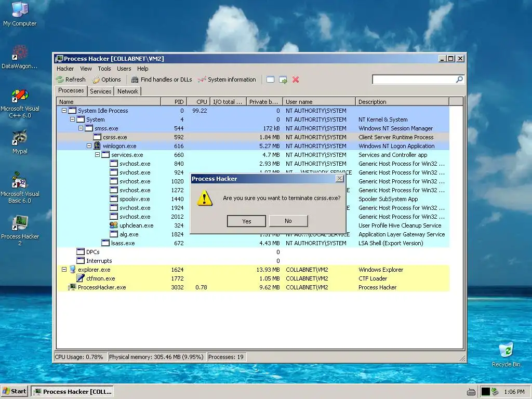Collapse the smss.exe tree node
Viewport: 532px width, 399px height.
tap(81, 128)
